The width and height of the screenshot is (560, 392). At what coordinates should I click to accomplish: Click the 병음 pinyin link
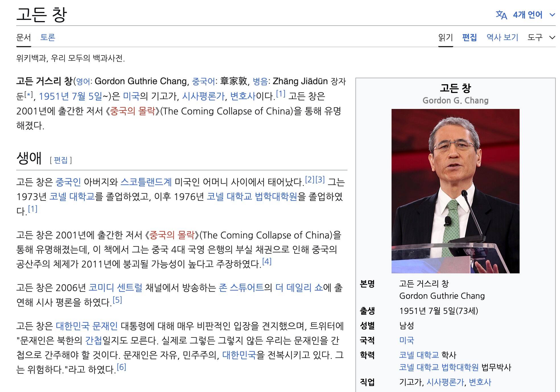tap(260, 82)
